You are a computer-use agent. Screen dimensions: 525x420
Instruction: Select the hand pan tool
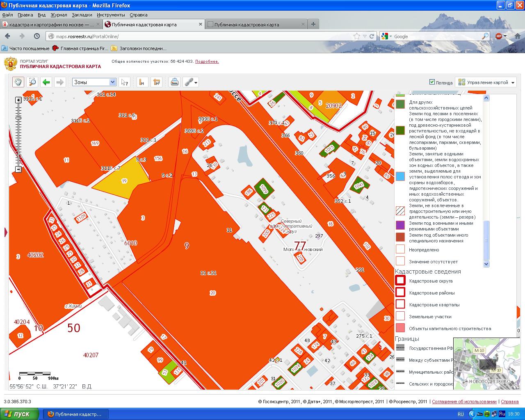click(18, 82)
